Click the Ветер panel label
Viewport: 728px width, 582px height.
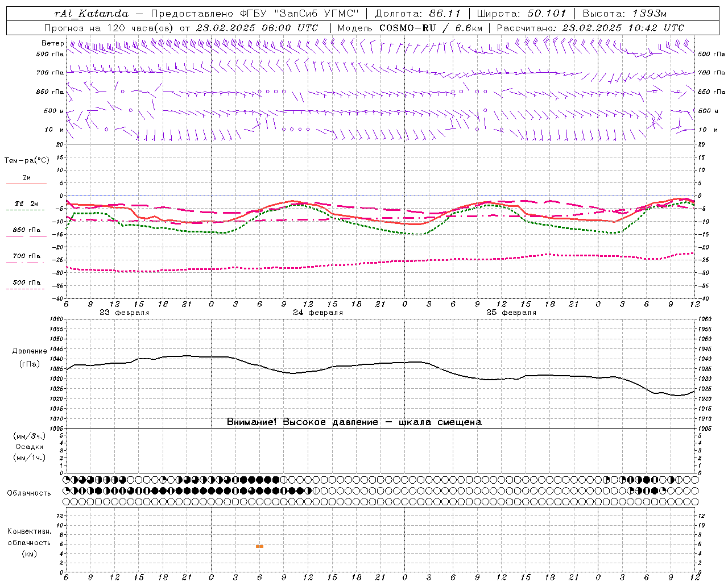click(52, 43)
